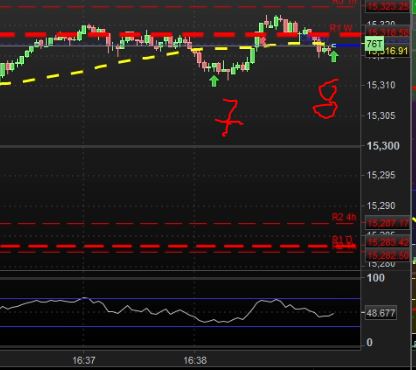The width and height of the screenshot is (416, 370).
Task: Click the oscillator value box 48.677
Action: (381, 313)
